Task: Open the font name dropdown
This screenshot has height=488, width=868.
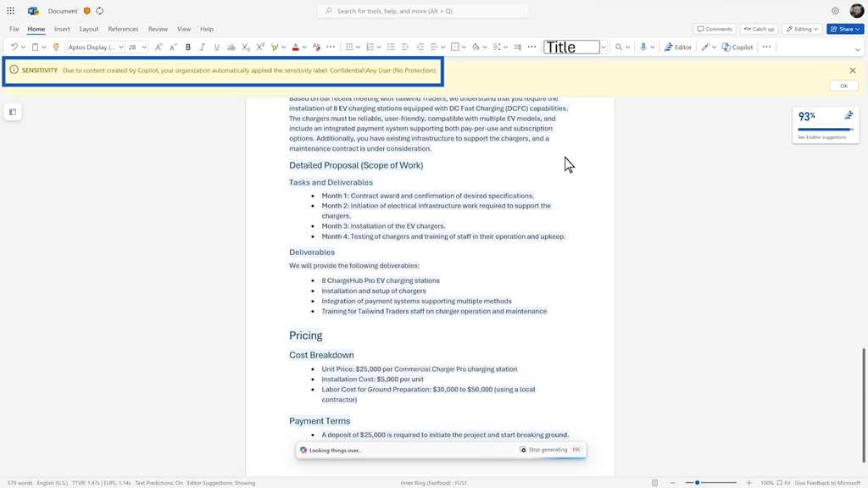Action: pos(95,47)
